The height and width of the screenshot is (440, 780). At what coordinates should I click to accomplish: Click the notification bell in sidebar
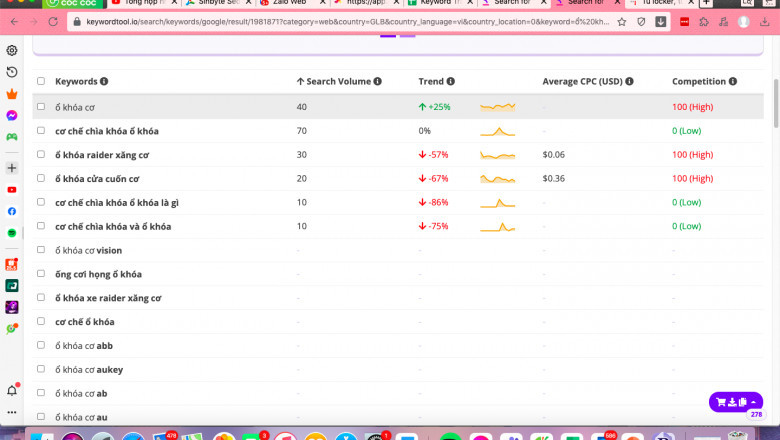[12, 390]
